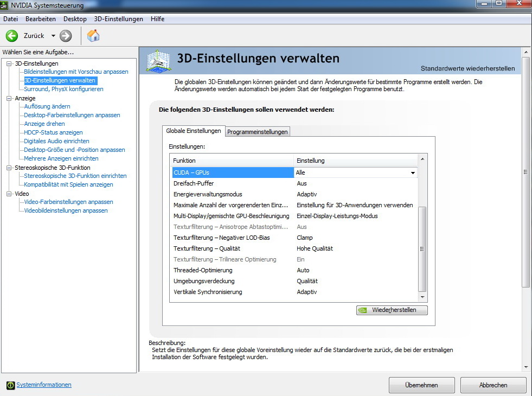Collapse the Video tree node
This screenshot has width=532, height=396.
coord(9,194)
